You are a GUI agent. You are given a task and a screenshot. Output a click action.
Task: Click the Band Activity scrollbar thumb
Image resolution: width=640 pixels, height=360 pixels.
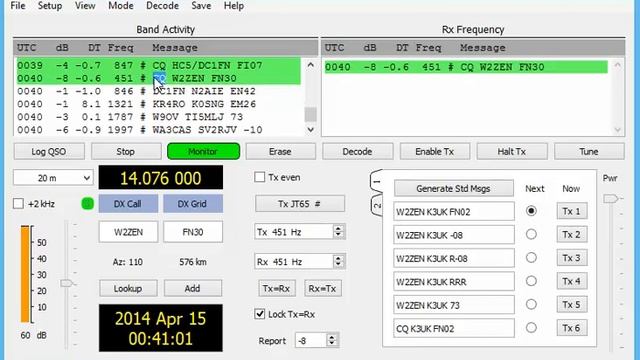[311, 115]
